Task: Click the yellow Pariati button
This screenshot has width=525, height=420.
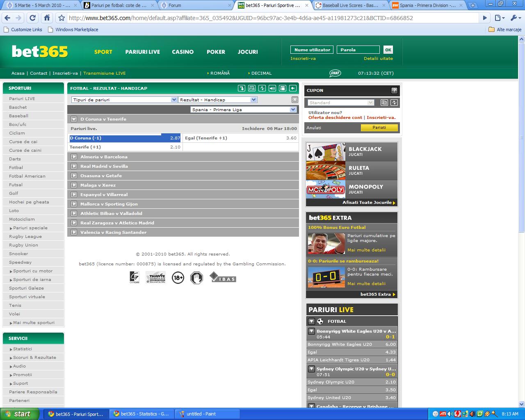Action: coord(379,128)
